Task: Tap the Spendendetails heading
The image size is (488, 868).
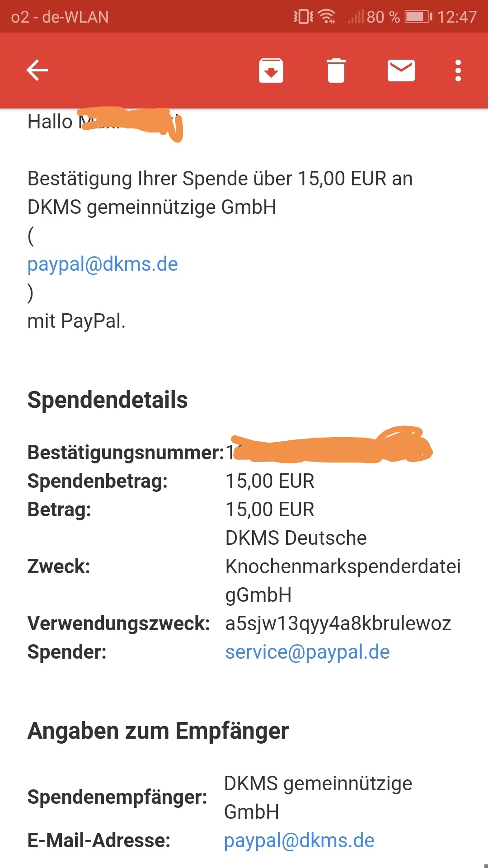Action: [108, 400]
